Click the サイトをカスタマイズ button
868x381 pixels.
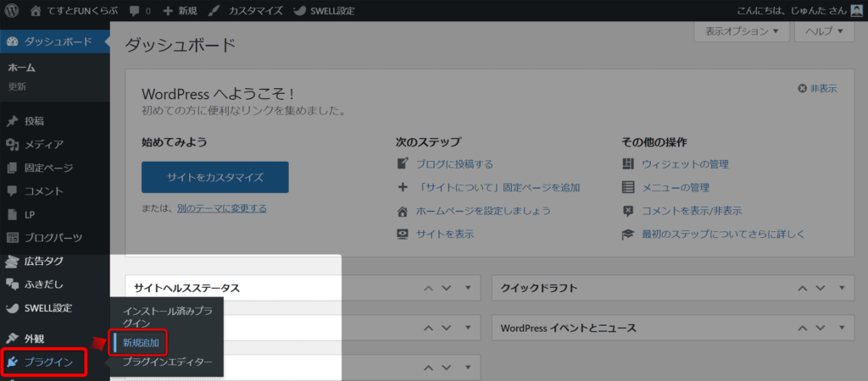coord(215,178)
